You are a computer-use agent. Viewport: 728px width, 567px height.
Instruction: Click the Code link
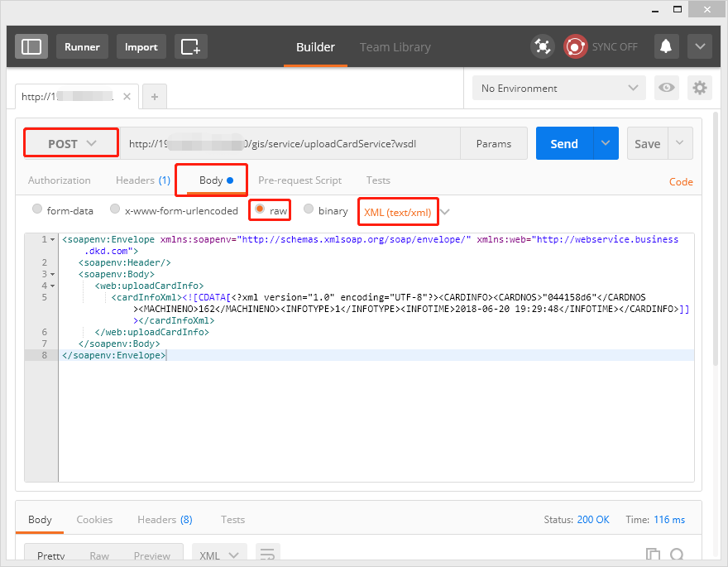click(x=681, y=181)
